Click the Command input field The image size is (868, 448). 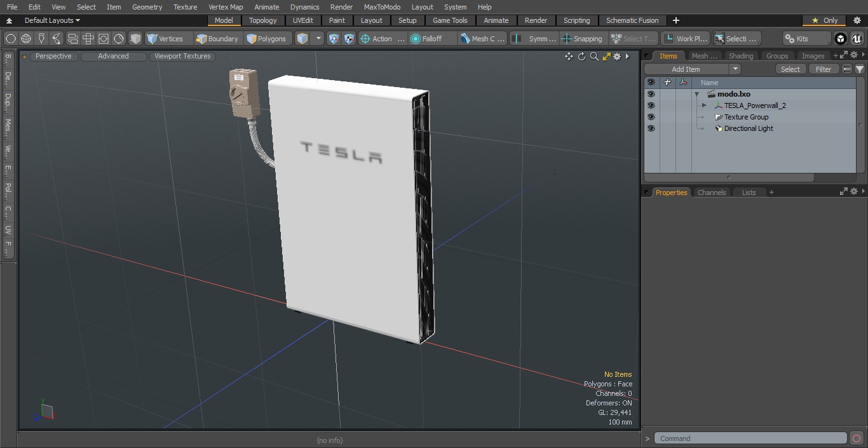pos(750,438)
